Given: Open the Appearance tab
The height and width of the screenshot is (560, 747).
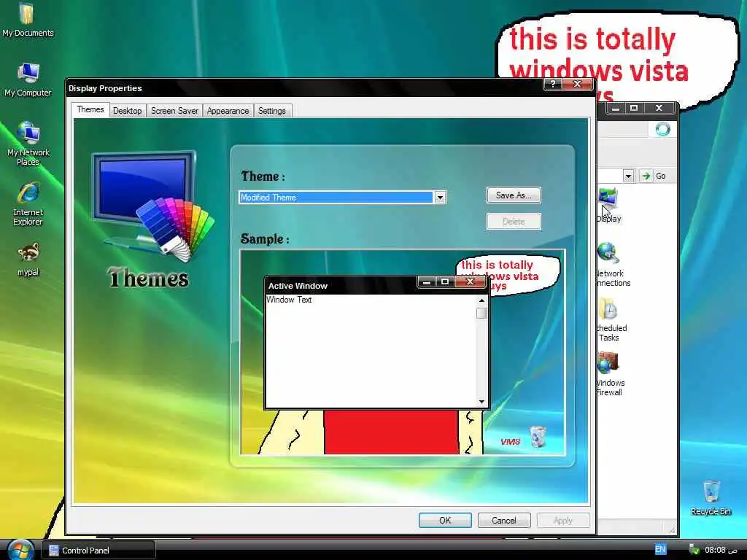Looking at the screenshot, I should [228, 111].
